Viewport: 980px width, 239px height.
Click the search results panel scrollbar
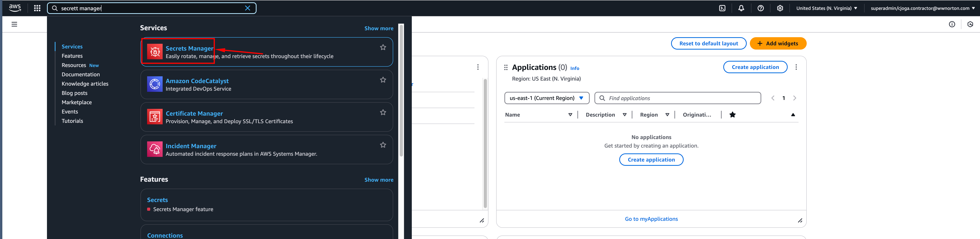401,90
